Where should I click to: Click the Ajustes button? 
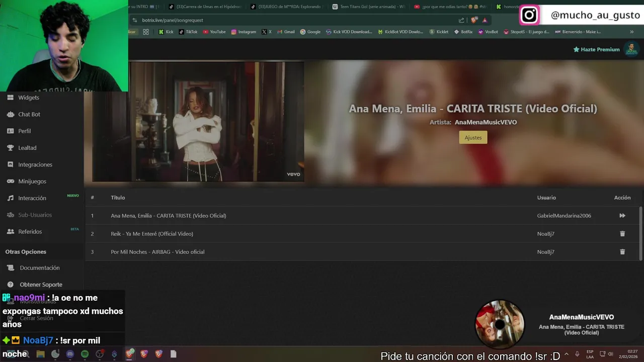[x=473, y=137]
